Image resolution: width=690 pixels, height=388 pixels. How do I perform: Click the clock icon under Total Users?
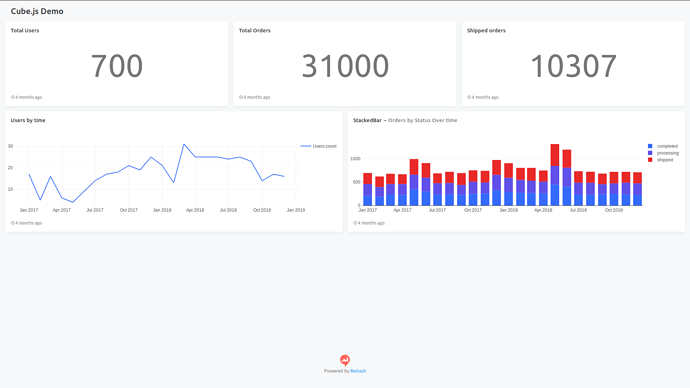click(13, 97)
